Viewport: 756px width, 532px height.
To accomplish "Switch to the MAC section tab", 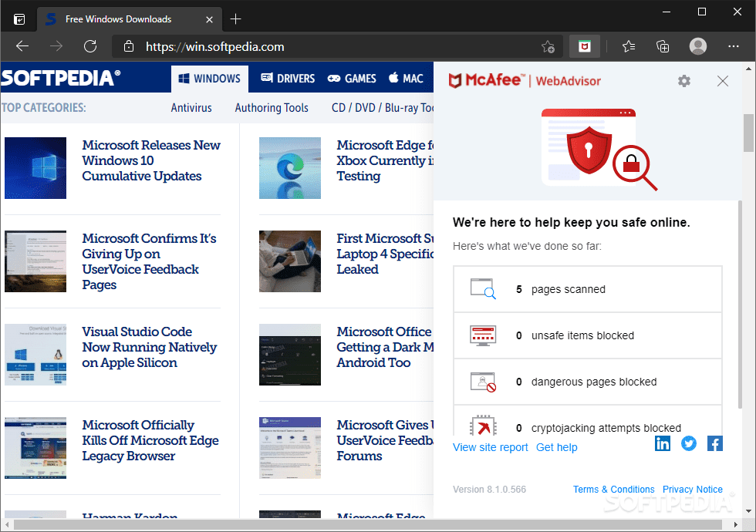I will point(407,79).
